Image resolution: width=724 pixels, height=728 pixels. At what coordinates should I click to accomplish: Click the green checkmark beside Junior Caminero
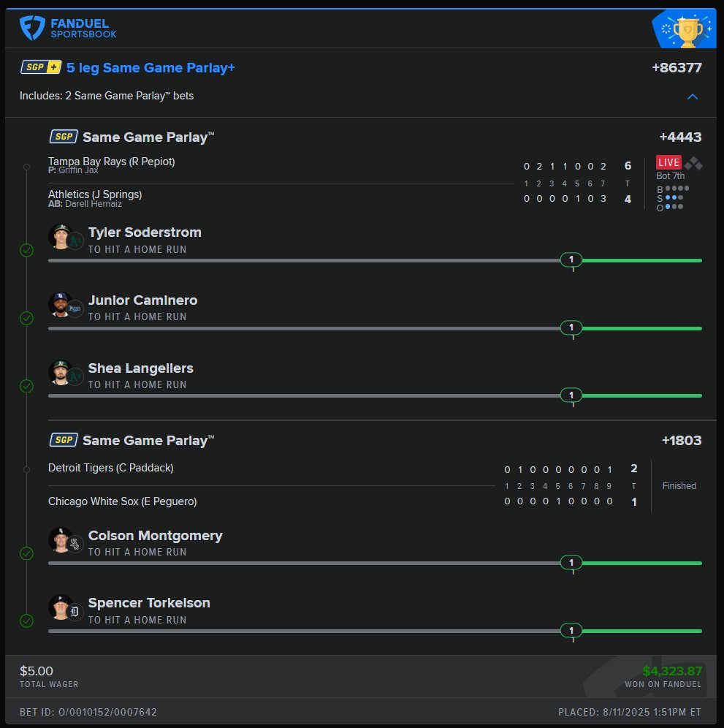pyautogui.click(x=26, y=318)
